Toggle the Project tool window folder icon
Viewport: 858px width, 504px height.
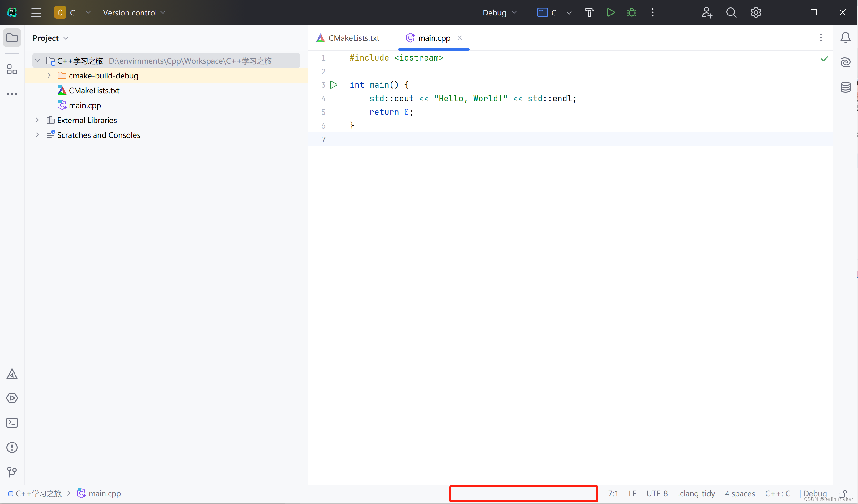point(12,37)
